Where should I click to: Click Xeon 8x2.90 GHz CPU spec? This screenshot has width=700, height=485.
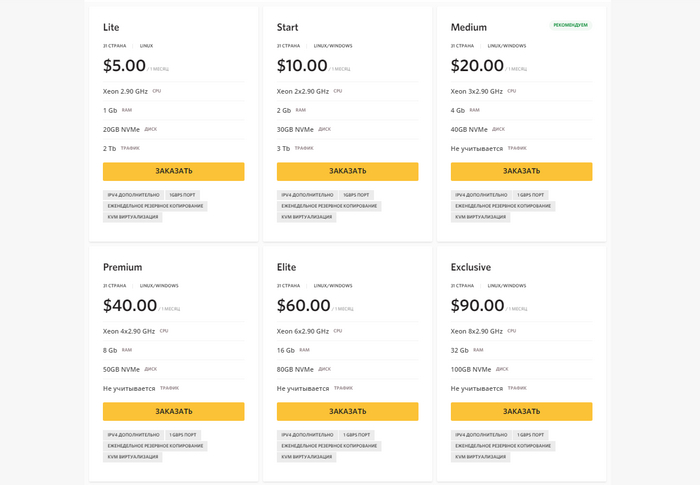477,331
